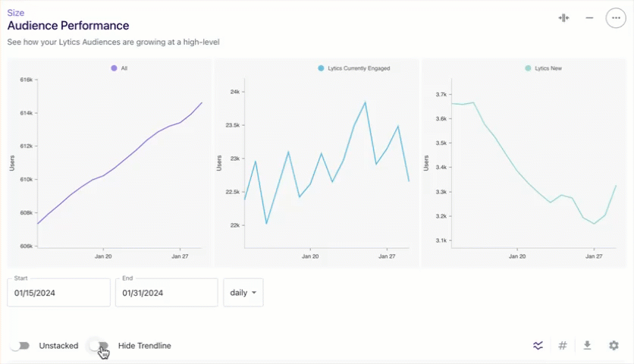The height and width of the screenshot is (364, 634).
Task: Click the End date field 01/31/2024
Action: 167,293
